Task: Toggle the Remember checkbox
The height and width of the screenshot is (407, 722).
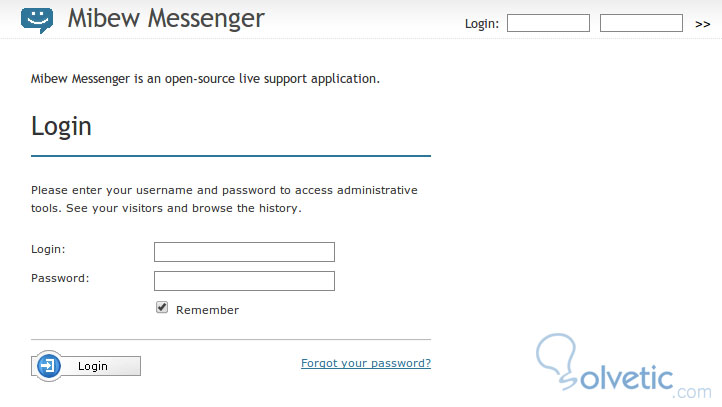Action: point(162,308)
